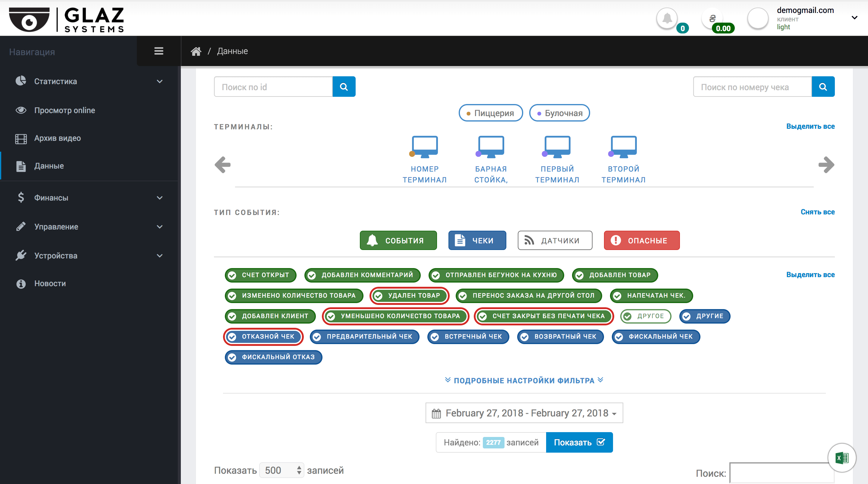Expand the Статистика menu
The image size is (868, 484).
click(89, 81)
